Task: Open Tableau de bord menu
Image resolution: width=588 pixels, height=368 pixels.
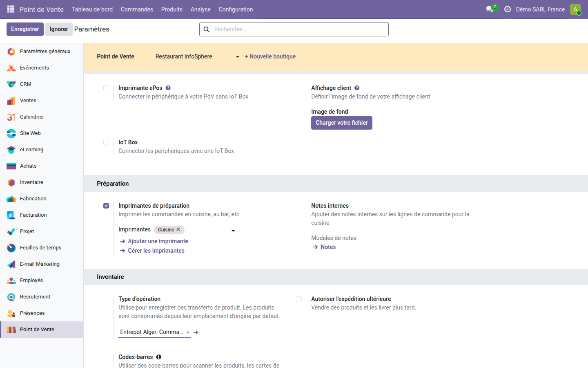Action: [x=92, y=9]
